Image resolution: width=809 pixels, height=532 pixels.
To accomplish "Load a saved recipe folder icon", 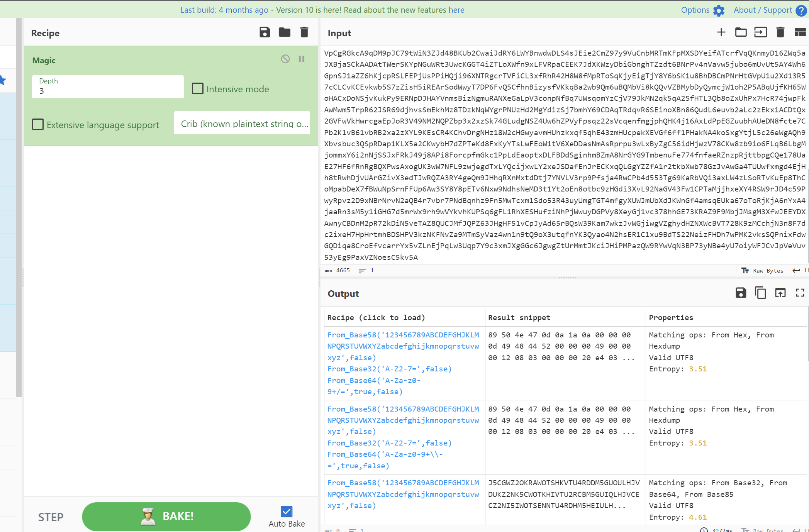I will (284, 32).
